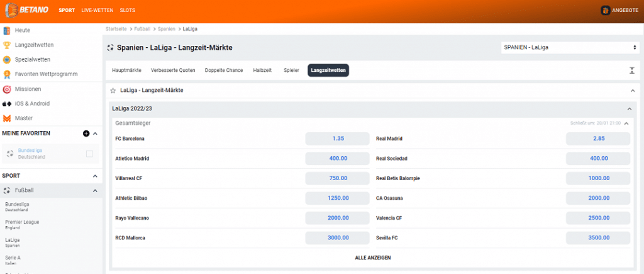Collapse the Gesamtsieger market
Viewport: 644px width, 274px height.
626,123
